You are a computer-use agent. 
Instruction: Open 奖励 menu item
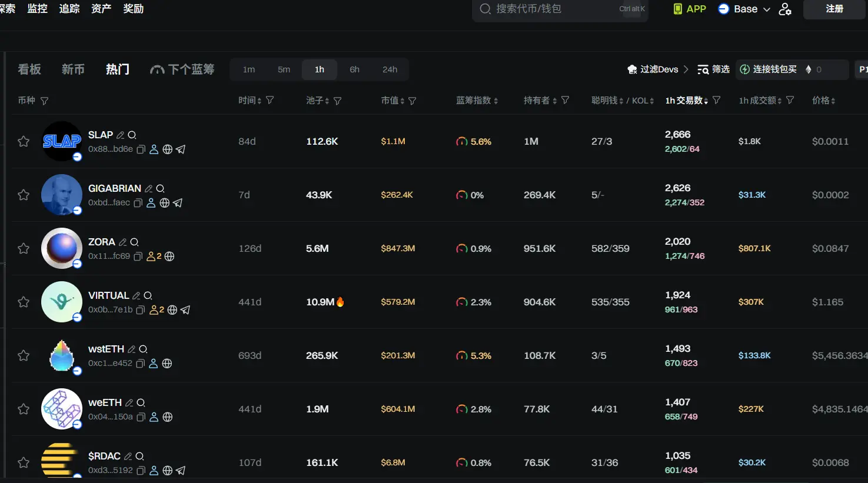point(134,9)
